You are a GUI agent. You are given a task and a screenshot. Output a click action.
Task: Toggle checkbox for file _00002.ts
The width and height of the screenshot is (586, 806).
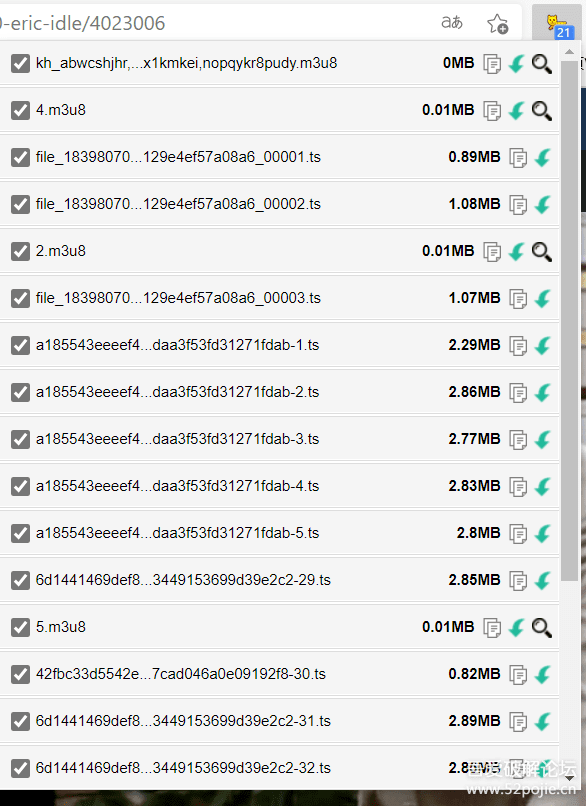tap(21, 205)
